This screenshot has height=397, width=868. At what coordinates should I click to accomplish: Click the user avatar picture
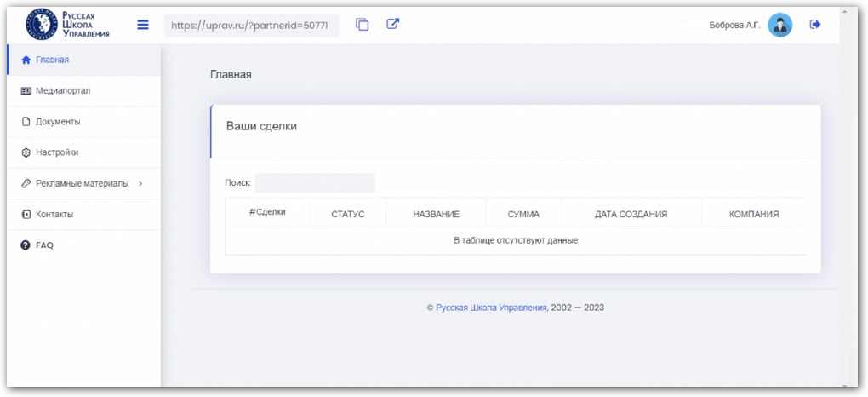(x=779, y=25)
